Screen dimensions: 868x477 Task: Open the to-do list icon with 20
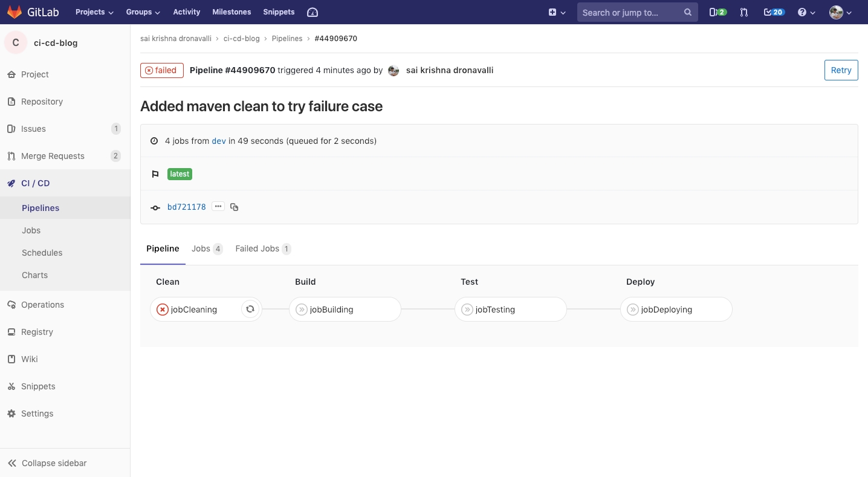tap(774, 12)
